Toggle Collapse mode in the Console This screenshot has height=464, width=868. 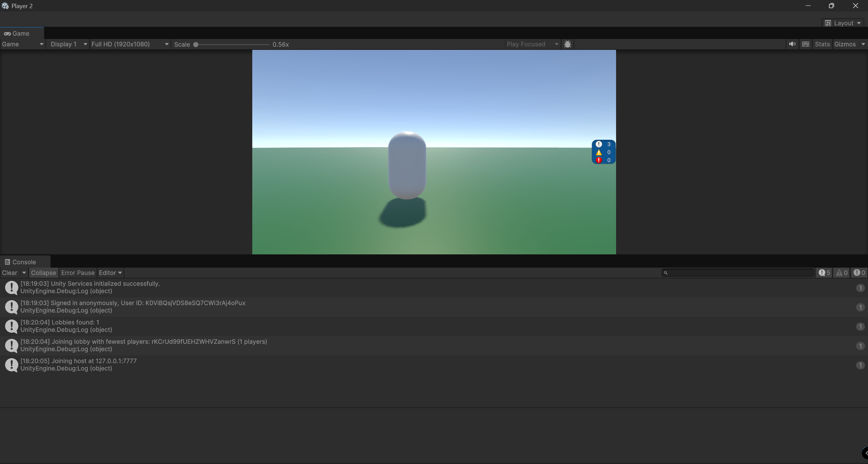tap(43, 273)
